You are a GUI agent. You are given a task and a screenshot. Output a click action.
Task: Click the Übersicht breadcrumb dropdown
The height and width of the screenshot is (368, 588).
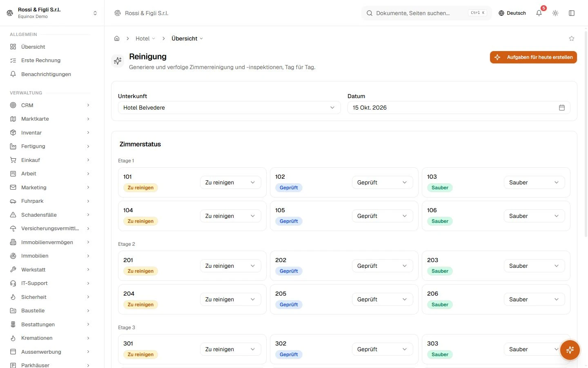click(x=187, y=38)
